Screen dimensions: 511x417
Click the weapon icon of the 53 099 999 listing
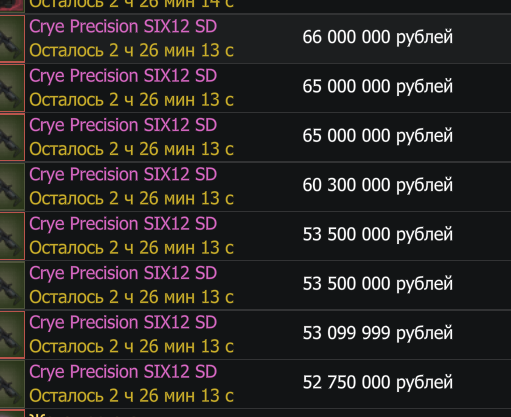12,335
